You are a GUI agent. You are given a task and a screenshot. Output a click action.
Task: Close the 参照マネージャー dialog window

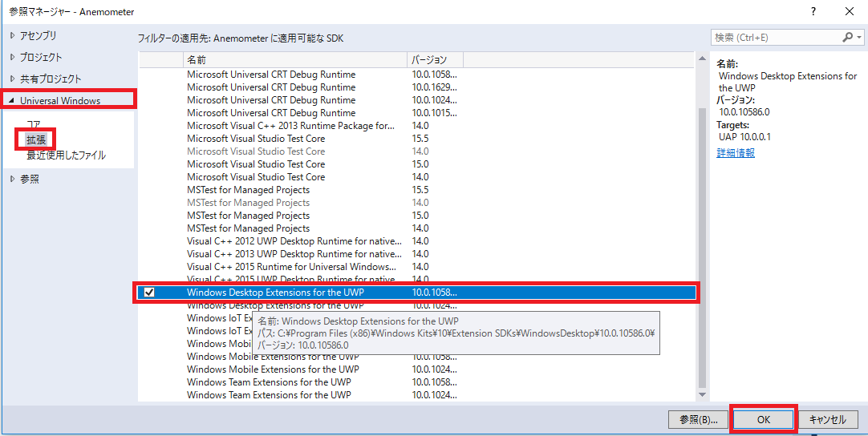850,11
